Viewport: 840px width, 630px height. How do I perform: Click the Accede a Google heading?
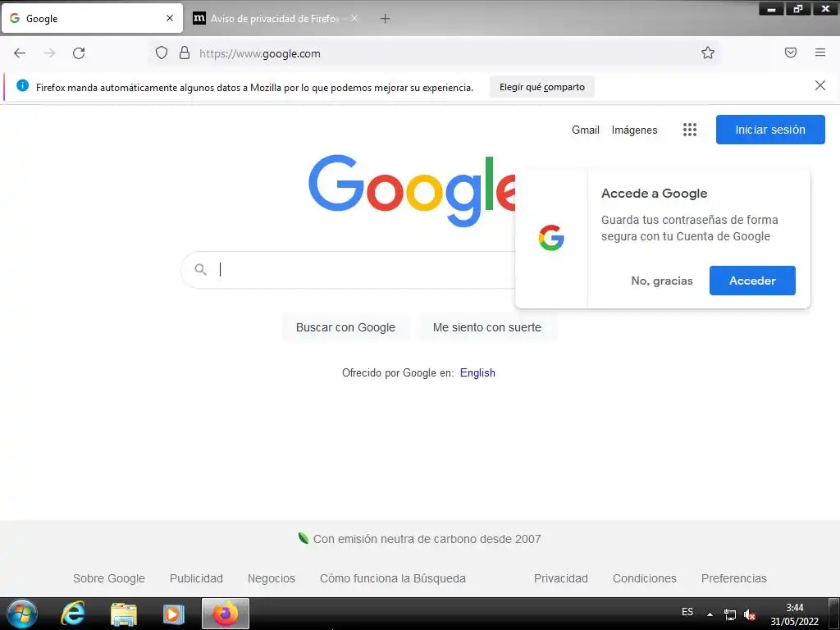pyautogui.click(x=654, y=194)
